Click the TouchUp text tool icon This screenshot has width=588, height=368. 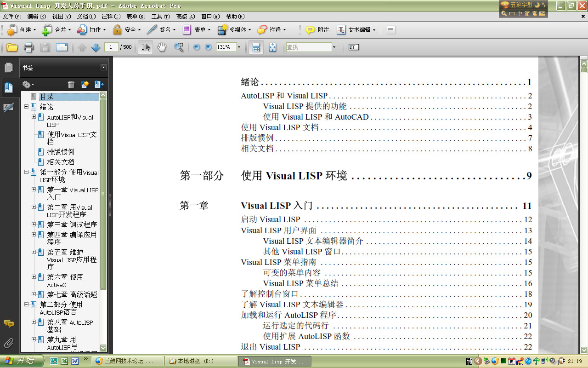point(353,47)
